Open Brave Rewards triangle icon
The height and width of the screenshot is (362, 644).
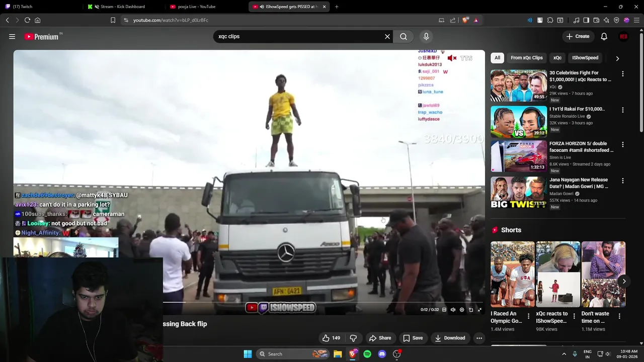tap(476, 20)
